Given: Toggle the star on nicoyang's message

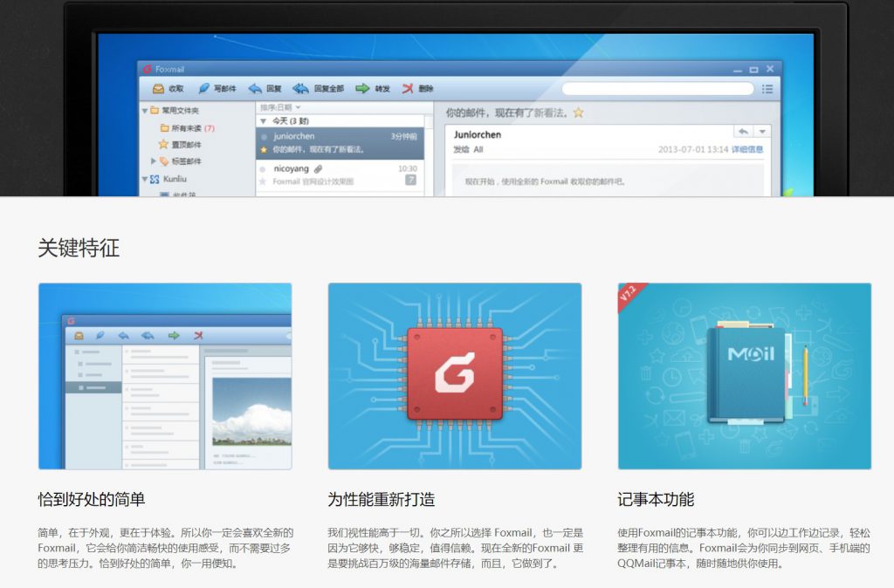Looking at the screenshot, I should coord(263,181).
